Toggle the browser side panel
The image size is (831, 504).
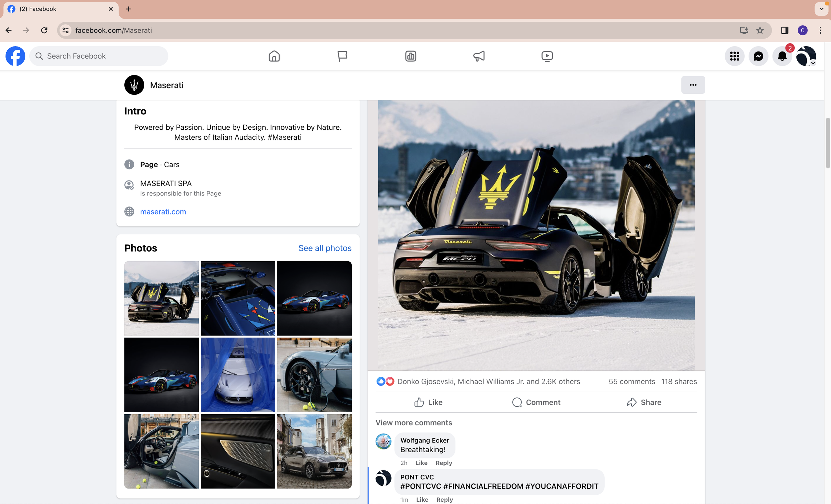pyautogui.click(x=785, y=30)
